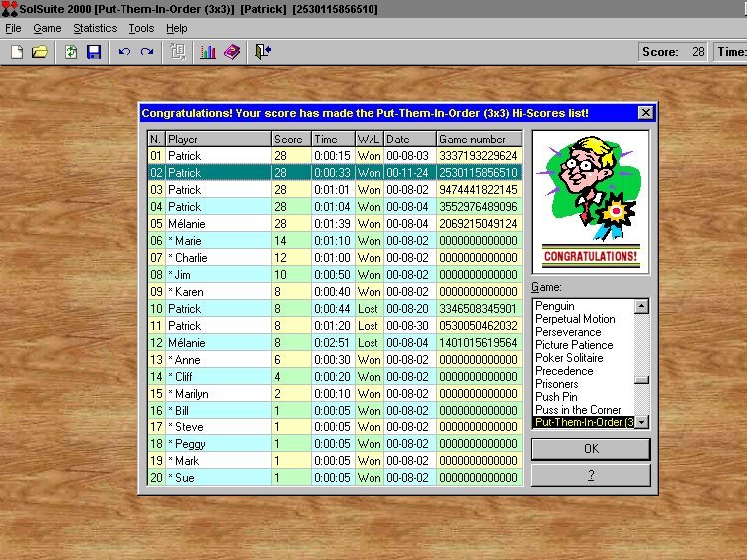Select row 14 Cliff
The image size is (747, 560).
coord(335,376)
